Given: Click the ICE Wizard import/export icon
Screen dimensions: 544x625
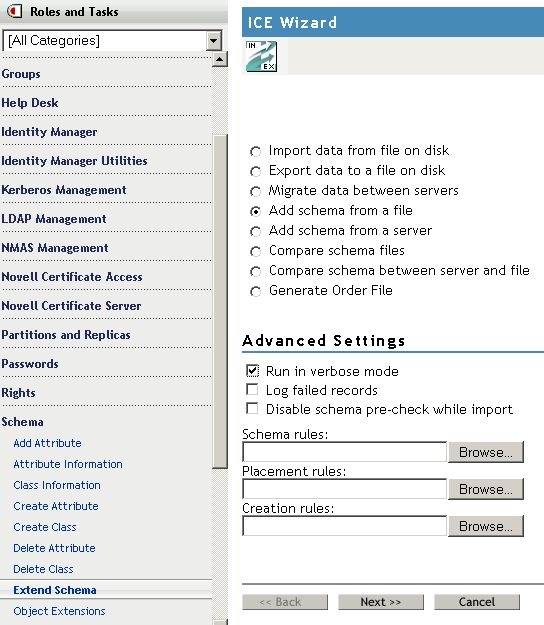Looking at the screenshot, I should pyautogui.click(x=261, y=56).
